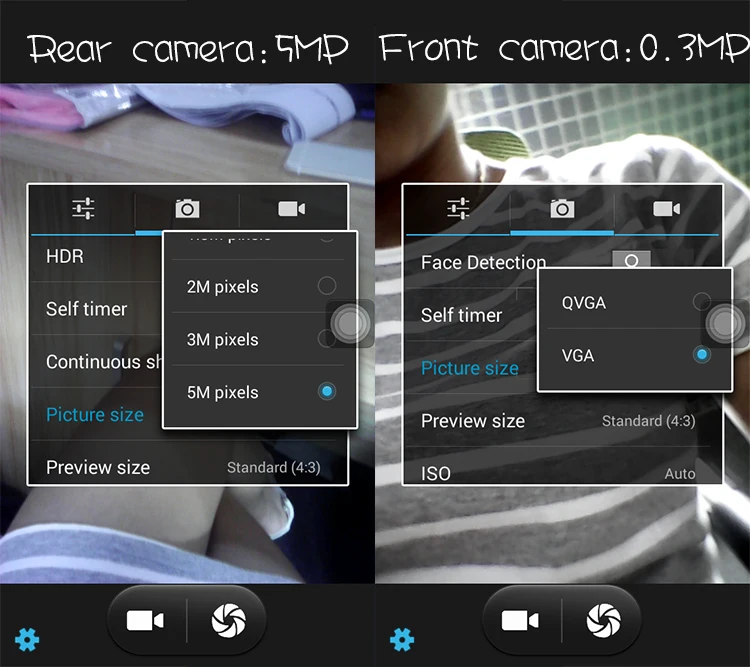Tap rear camera video record button
750x667 pixels.
click(145, 621)
